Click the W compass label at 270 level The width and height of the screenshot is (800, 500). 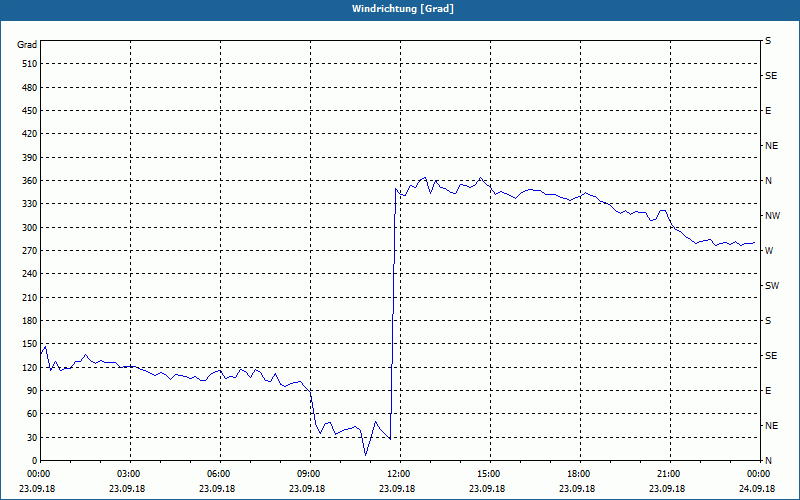tap(769, 251)
